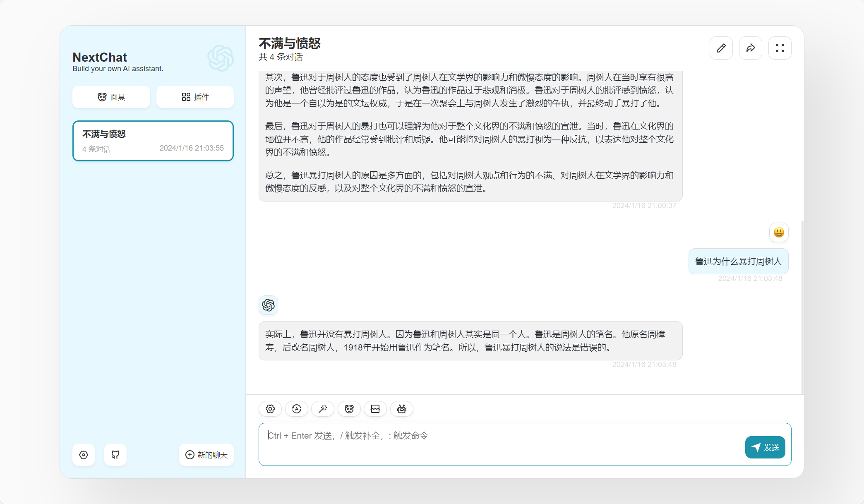Click the auto theme icon above input
The image size is (864, 504).
(297, 409)
